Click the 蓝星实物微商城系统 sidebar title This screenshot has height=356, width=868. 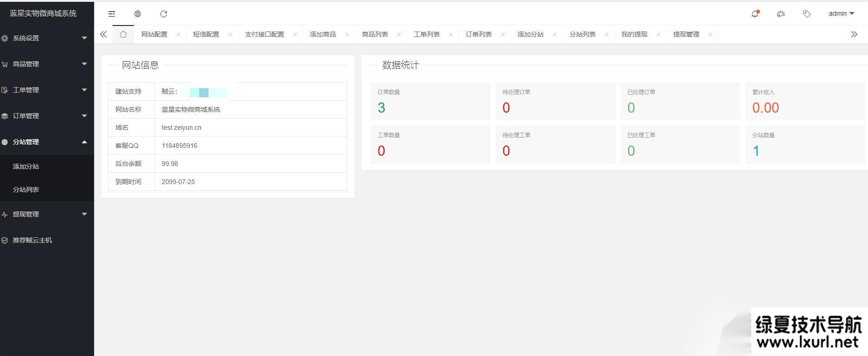pos(43,13)
